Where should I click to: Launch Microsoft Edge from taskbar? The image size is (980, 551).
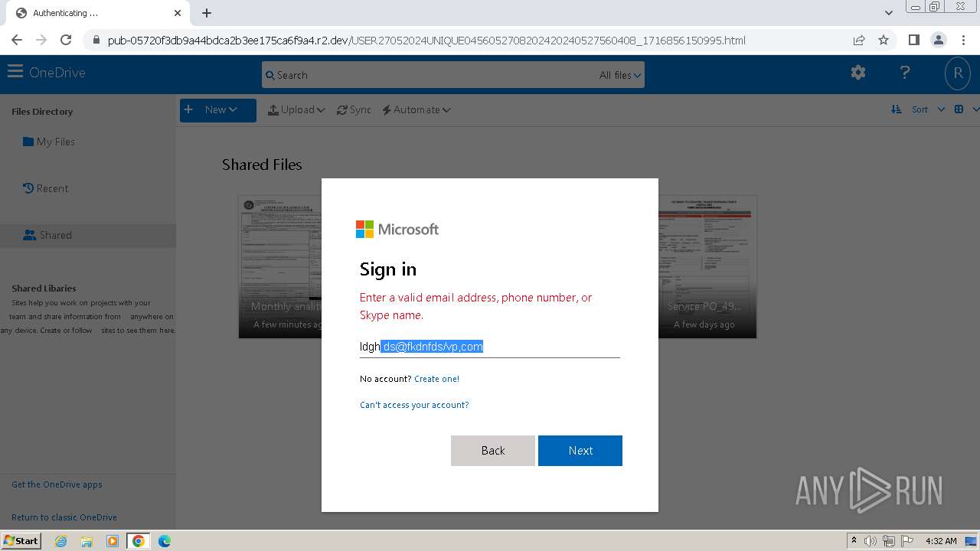point(165,541)
